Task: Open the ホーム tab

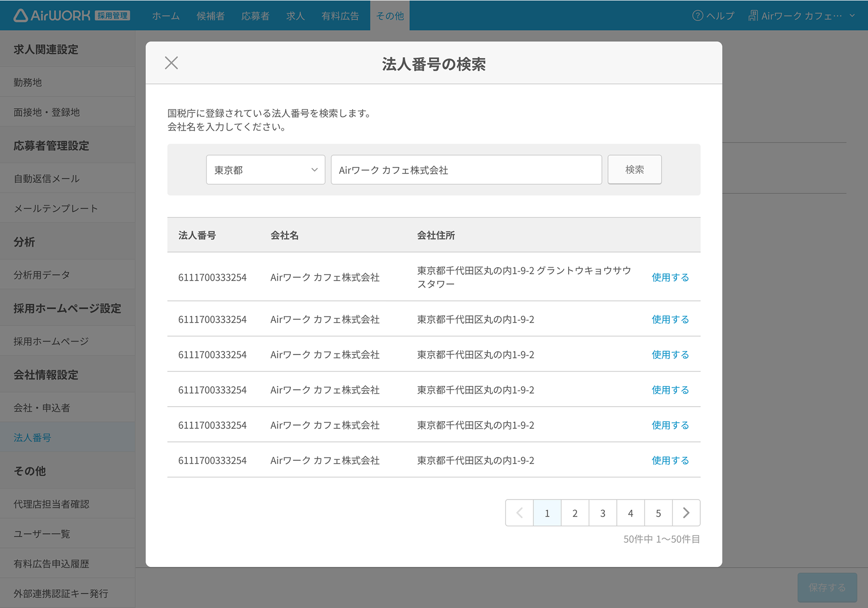Action: pyautogui.click(x=166, y=16)
